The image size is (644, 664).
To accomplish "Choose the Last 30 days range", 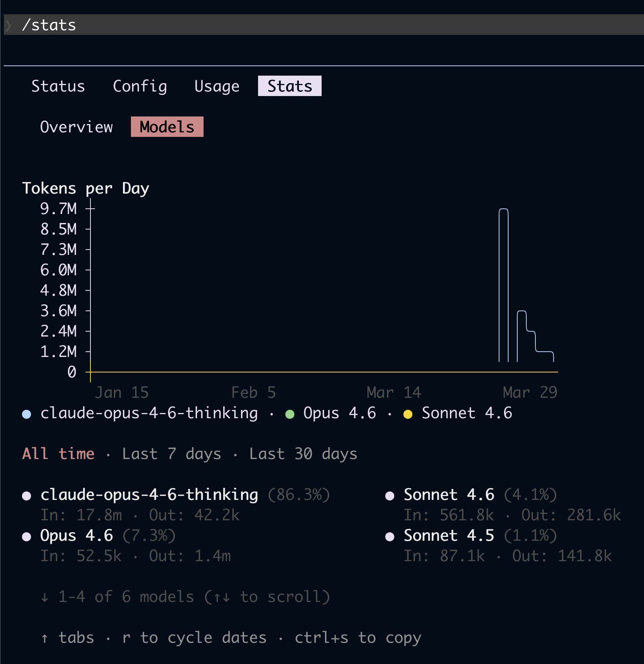I will tap(303, 454).
